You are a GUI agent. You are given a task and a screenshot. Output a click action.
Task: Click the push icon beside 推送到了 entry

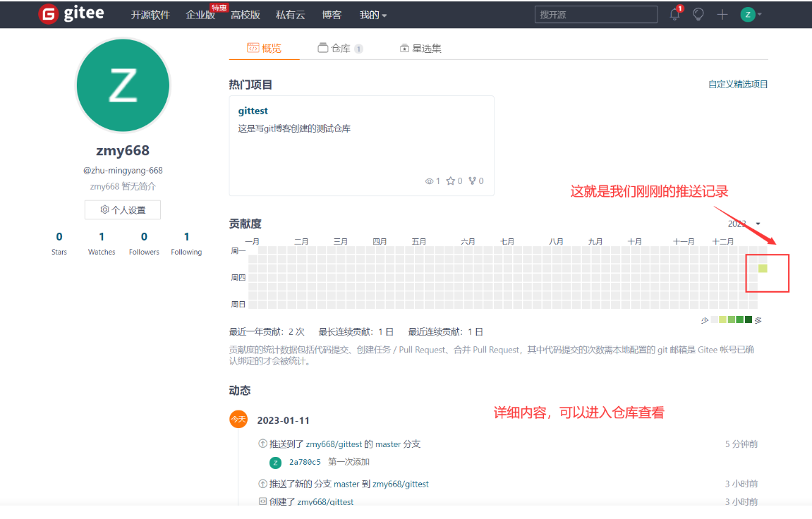[262, 444]
